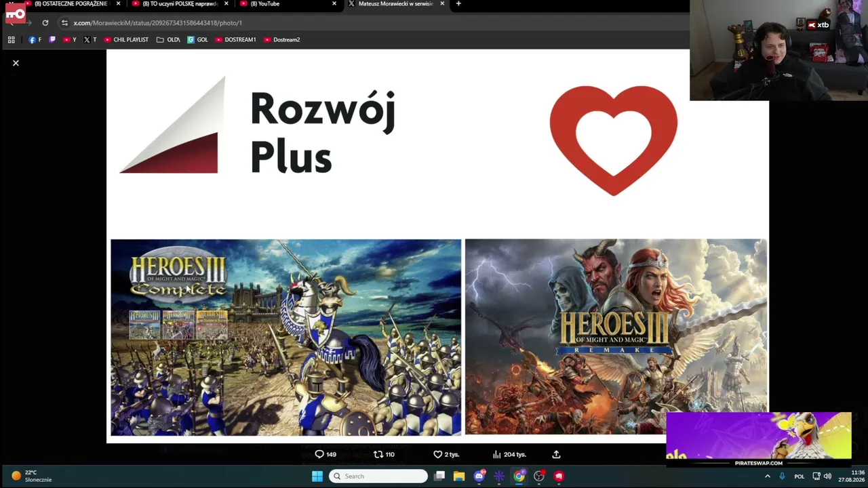Screen dimensions: 868x488
Task: Show hidden system tray icons
Action: pyautogui.click(x=768, y=476)
